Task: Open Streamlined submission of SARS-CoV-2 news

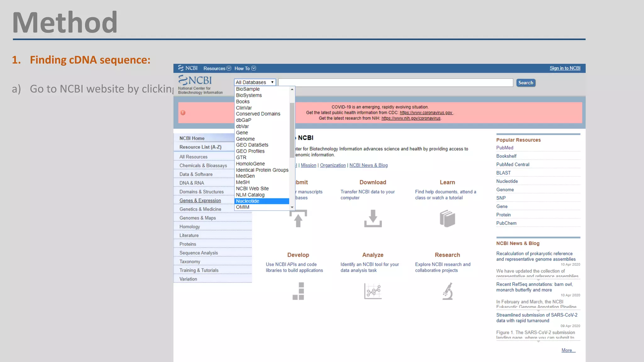Action: click(537, 318)
